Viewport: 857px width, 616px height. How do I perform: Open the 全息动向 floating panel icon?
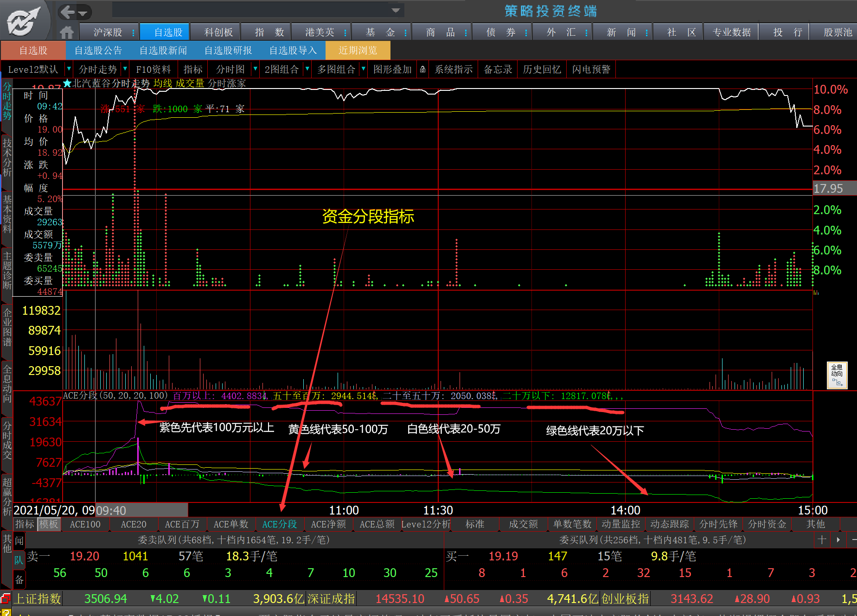click(837, 375)
